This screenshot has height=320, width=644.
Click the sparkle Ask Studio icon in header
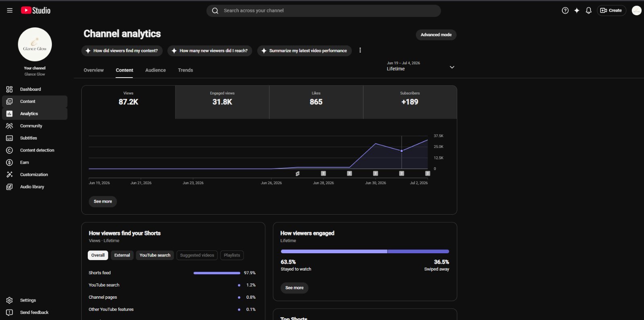click(577, 10)
